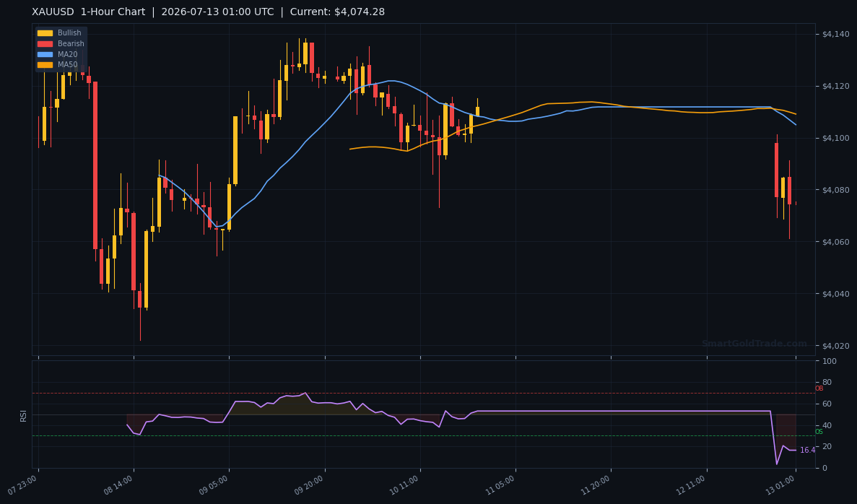The image size is (857, 504).
Task: Click the 10 11:00 time axis label
Action: point(404,485)
